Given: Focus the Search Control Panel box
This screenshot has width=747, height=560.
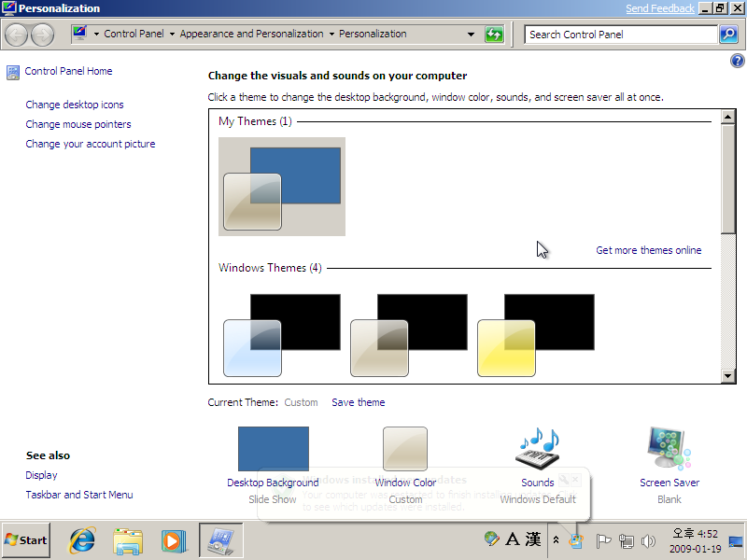Looking at the screenshot, I should (621, 35).
